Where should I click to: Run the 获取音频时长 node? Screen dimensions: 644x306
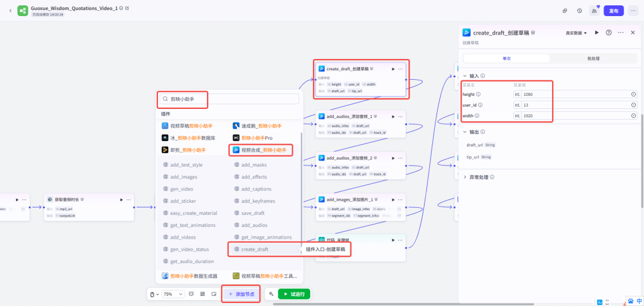click(x=121, y=200)
